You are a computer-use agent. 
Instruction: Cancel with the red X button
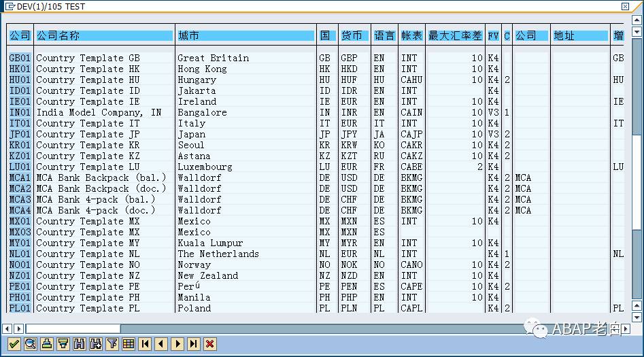point(210,344)
